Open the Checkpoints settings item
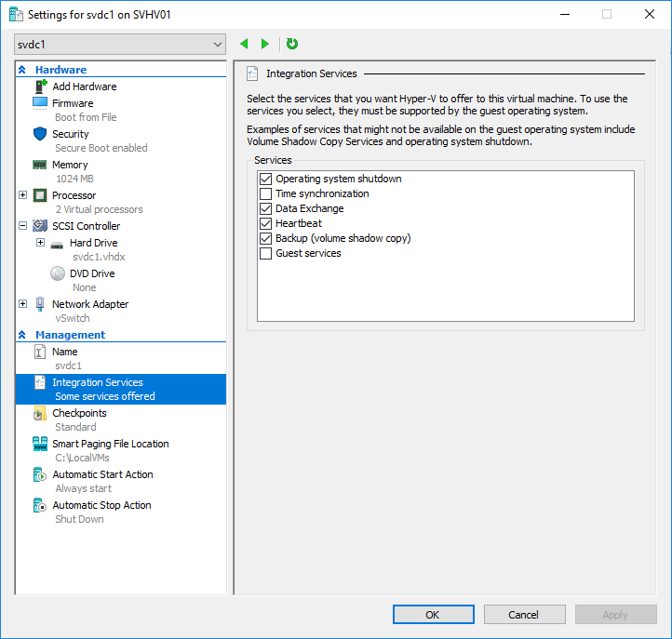The width and height of the screenshot is (672, 639). coord(79,413)
